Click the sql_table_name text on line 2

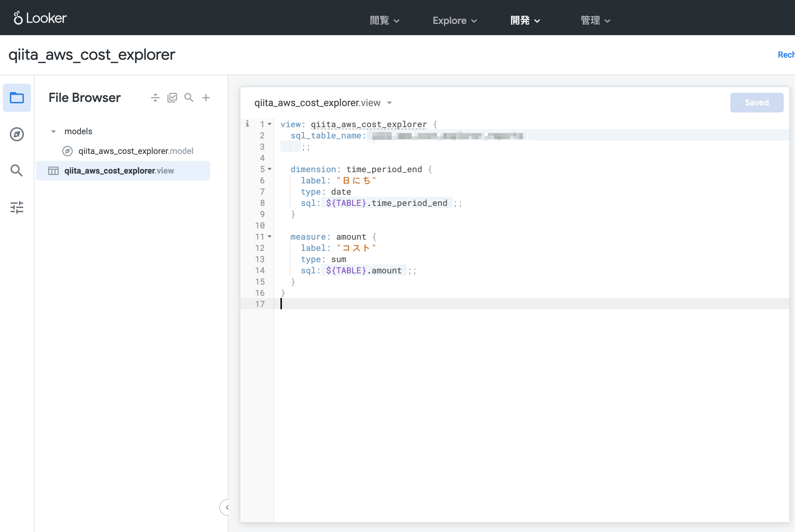click(x=328, y=136)
